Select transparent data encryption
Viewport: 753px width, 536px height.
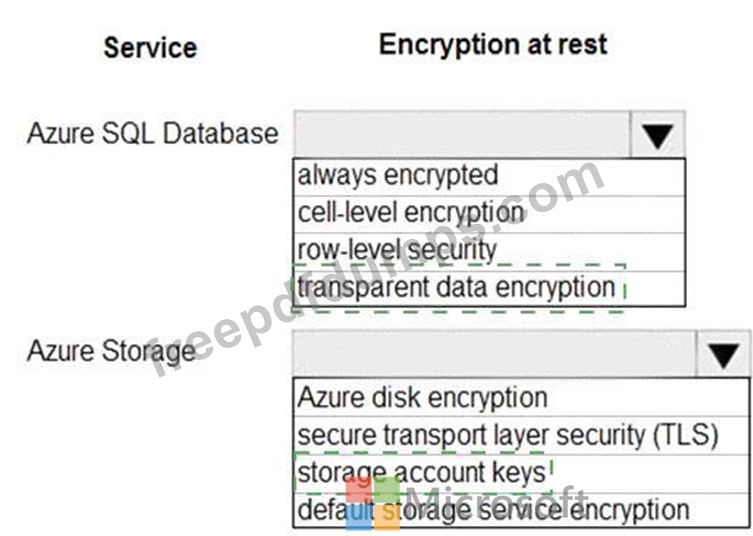pyautogui.click(x=489, y=289)
